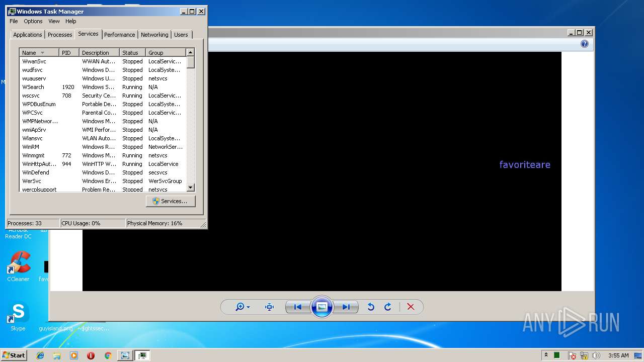Viewport: 644px width, 362px height.
Task: Select the Services tab
Action: [x=88, y=34]
